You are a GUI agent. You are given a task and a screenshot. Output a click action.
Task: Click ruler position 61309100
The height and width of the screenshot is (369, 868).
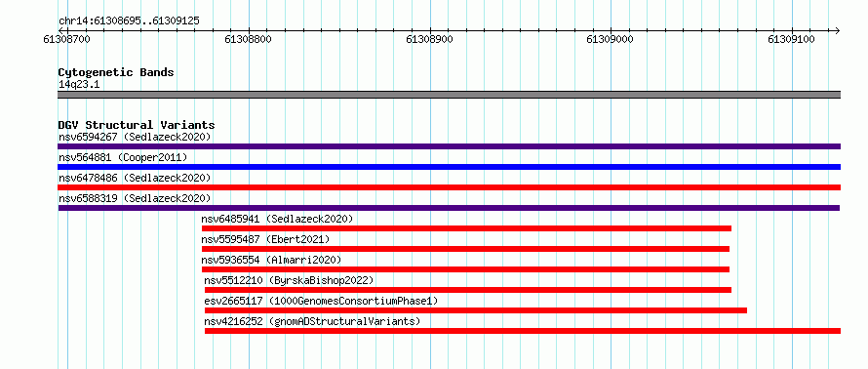point(792,39)
